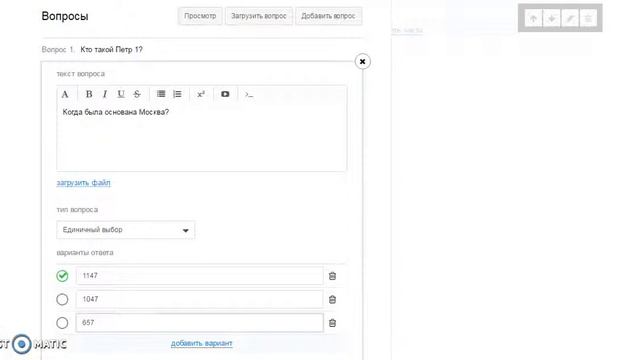Move question down with the arrow icon
The width and height of the screenshot is (640, 360).
tap(551, 18)
